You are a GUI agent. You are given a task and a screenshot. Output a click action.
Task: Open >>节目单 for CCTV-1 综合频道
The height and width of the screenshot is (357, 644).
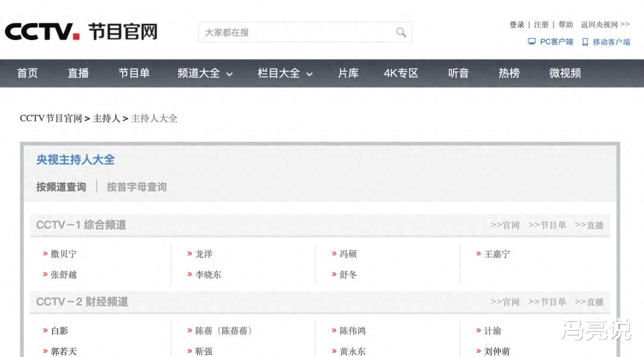tap(547, 225)
